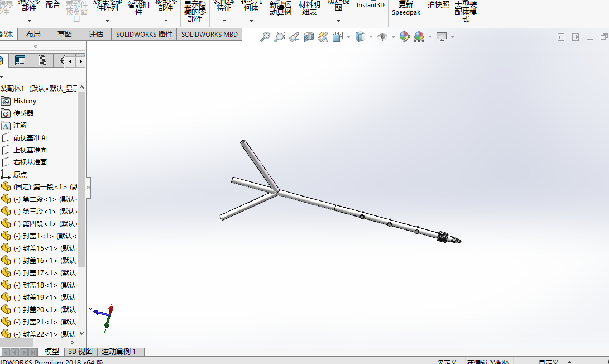Open the Hide/Show Items dropdown arrow
Viewport: 609px width, 364px height.
tap(393, 37)
